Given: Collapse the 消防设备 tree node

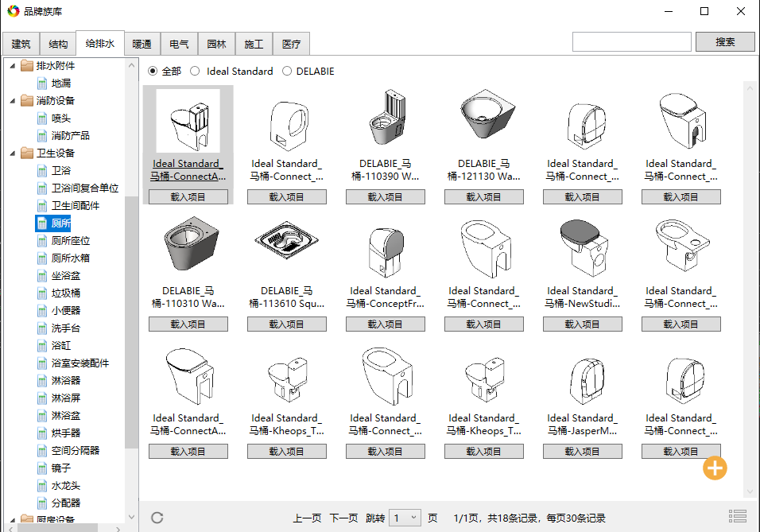Looking at the screenshot, I should point(13,101).
